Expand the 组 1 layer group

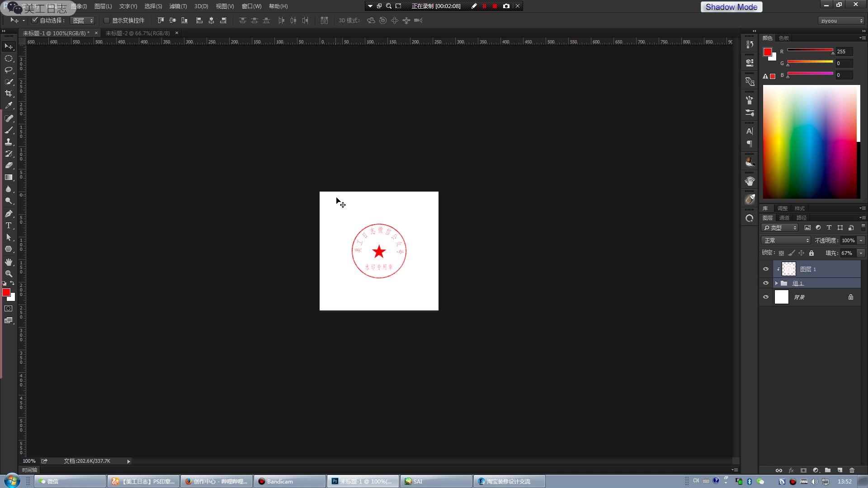point(777,283)
